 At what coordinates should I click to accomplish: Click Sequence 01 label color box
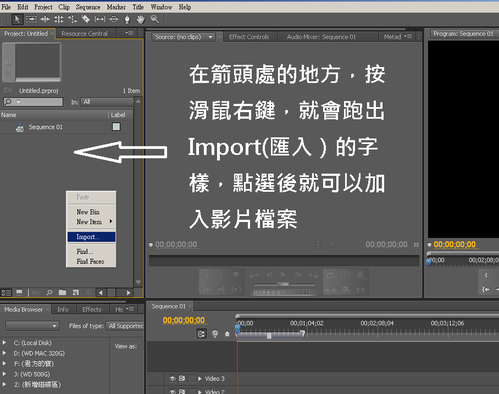116,127
